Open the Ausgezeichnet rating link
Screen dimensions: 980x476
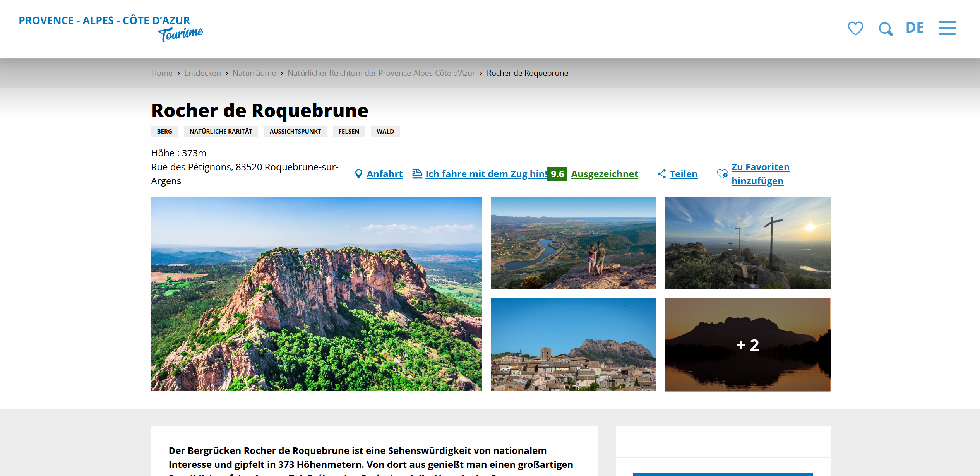click(x=604, y=174)
